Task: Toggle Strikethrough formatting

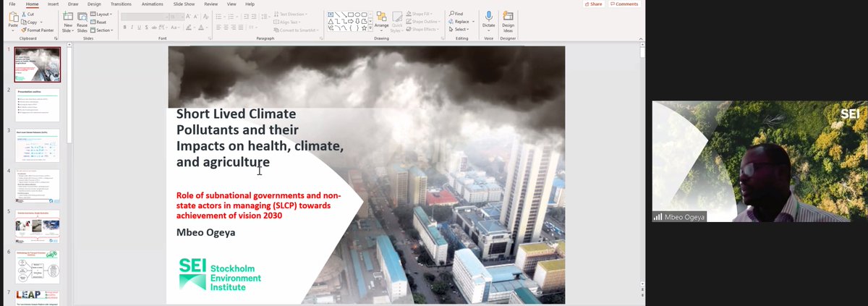Action: 153,27
